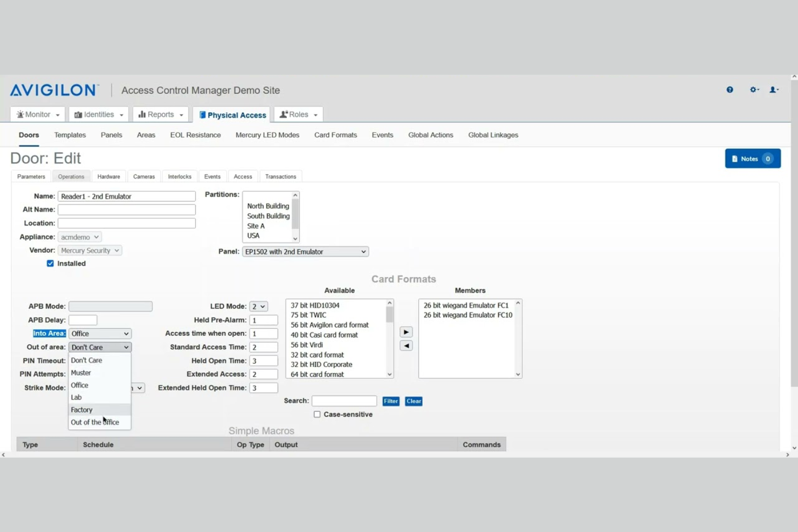Switch to the Operations tab
The width and height of the screenshot is (798, 532).
click(71, 177)
